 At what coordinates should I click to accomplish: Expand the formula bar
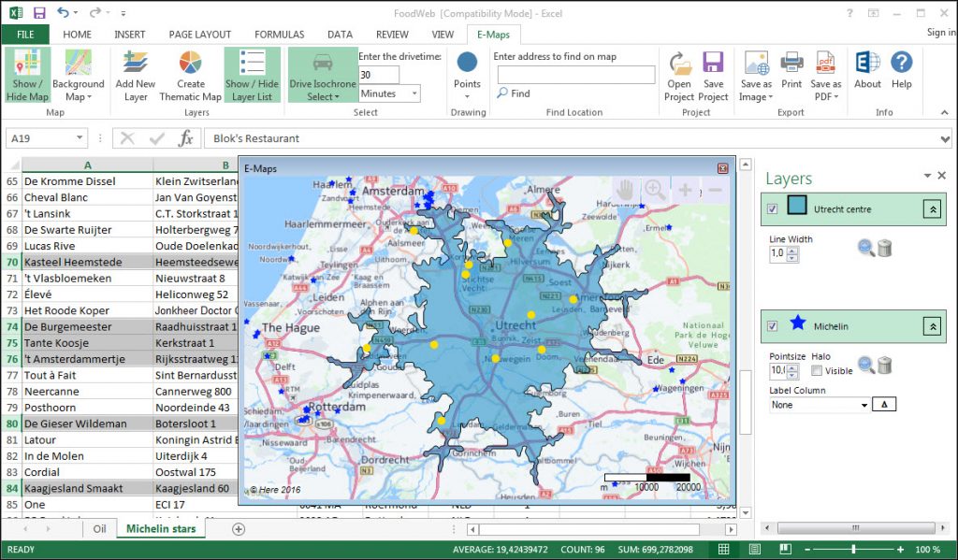[947, 139]
